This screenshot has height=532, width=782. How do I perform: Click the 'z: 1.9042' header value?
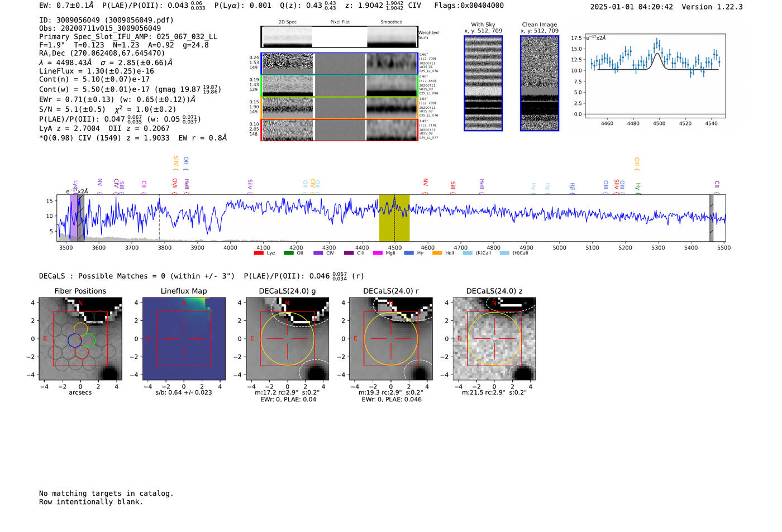pos(374,6)
